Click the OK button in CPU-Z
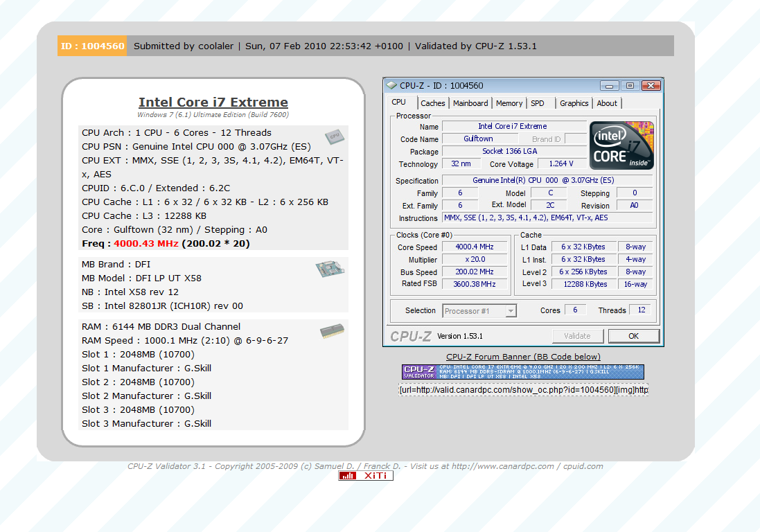Image resolution: width=760 pixels, height=532 pixels. (633, 336)
